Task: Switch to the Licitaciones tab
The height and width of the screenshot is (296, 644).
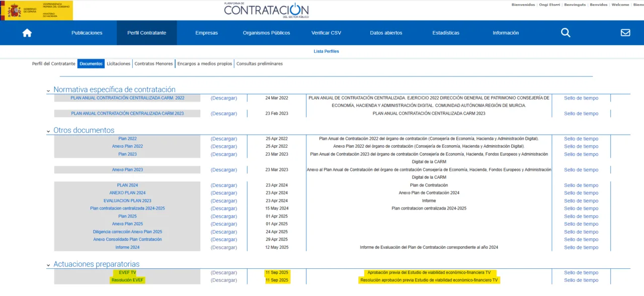Action: [x=119, y=64]
